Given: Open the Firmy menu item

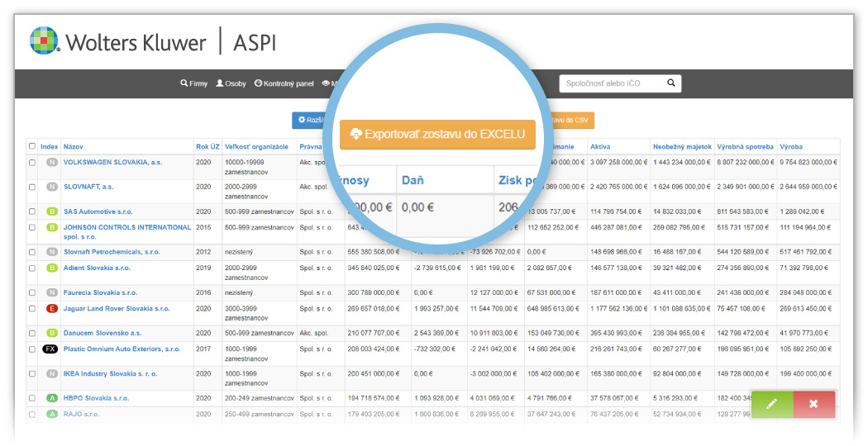Looking at the screenshot, I should coord(194,83).
